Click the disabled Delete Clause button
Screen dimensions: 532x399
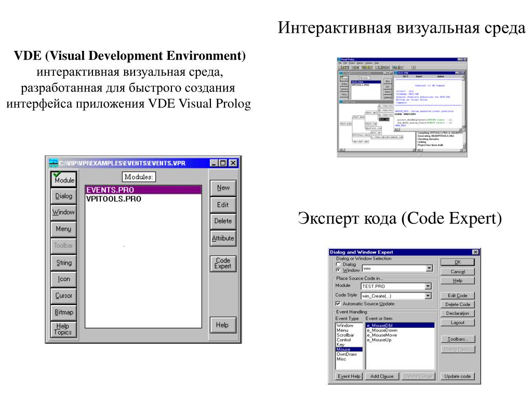point(418,376)
